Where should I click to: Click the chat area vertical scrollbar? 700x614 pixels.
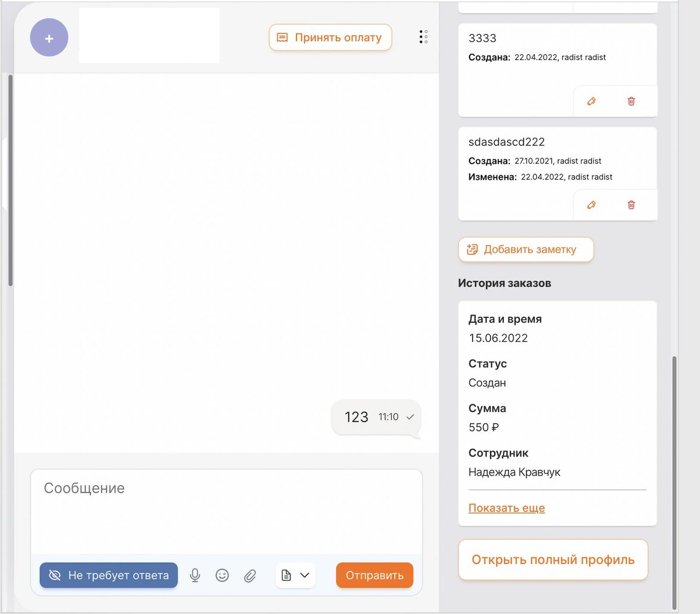(10, 180)
